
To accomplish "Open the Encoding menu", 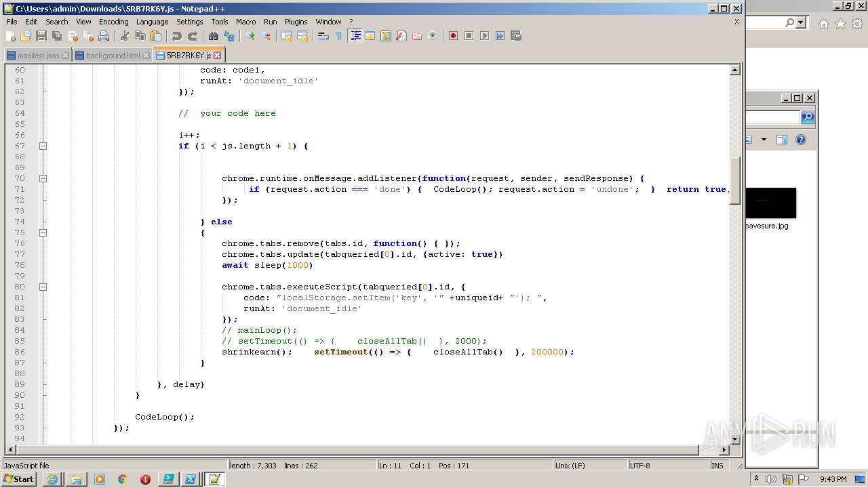I will click(x=113, y=22).
